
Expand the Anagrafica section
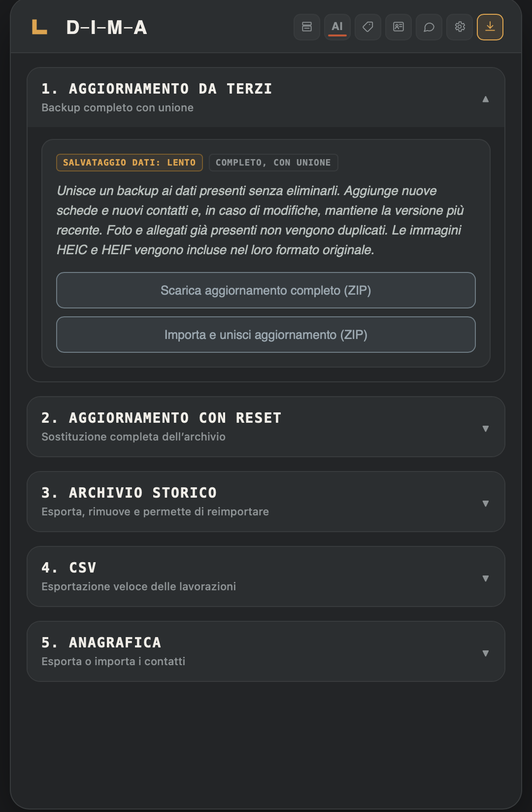[x=266, y=651]
